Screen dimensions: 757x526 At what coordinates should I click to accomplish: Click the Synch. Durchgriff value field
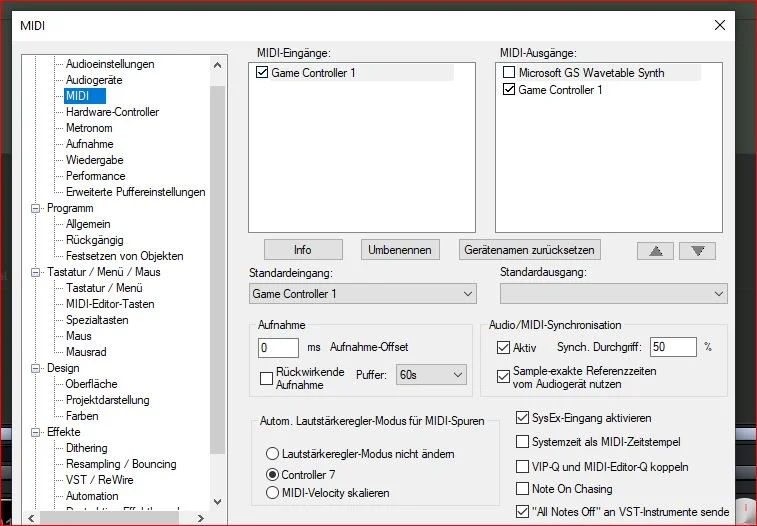[673, 347]
